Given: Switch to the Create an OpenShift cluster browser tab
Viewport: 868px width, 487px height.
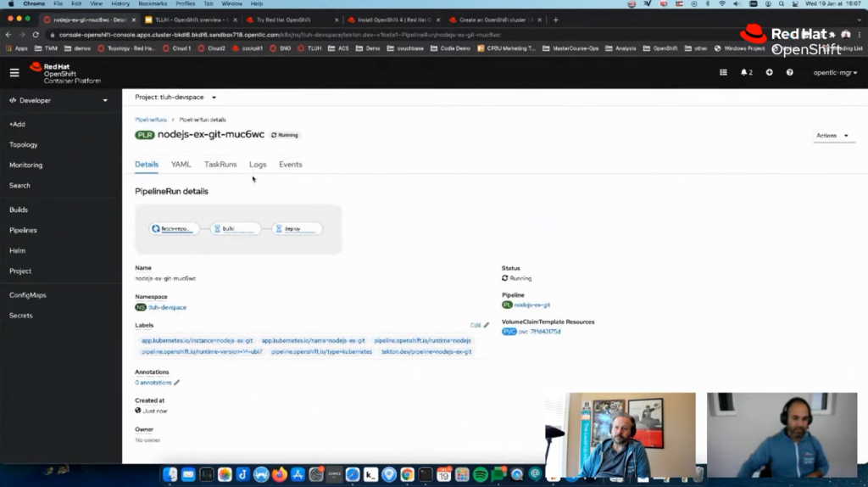Looking at the screenshot, I should click(x=495, y=20).
